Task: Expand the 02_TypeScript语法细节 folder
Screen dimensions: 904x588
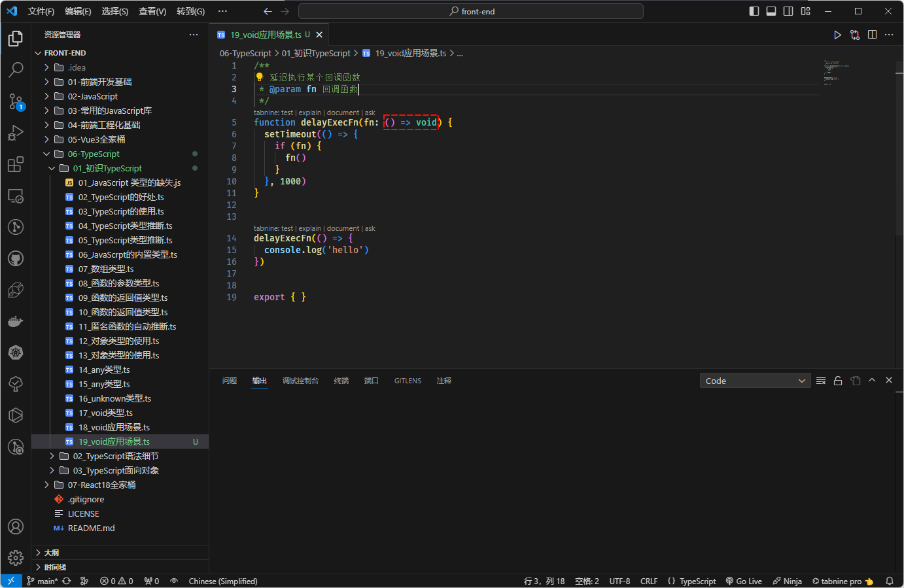Action: [115, 456]
